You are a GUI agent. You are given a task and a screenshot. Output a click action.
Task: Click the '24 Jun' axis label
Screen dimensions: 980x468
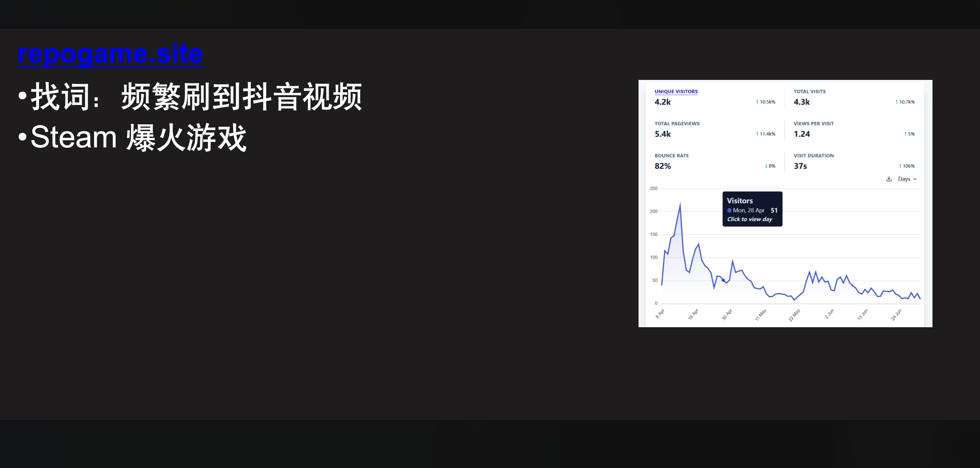click(x=896, y=315)
